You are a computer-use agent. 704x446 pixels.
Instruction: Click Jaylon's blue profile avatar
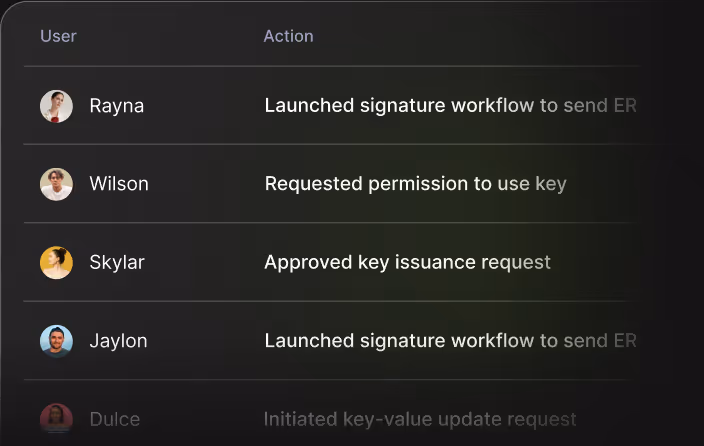57,341
